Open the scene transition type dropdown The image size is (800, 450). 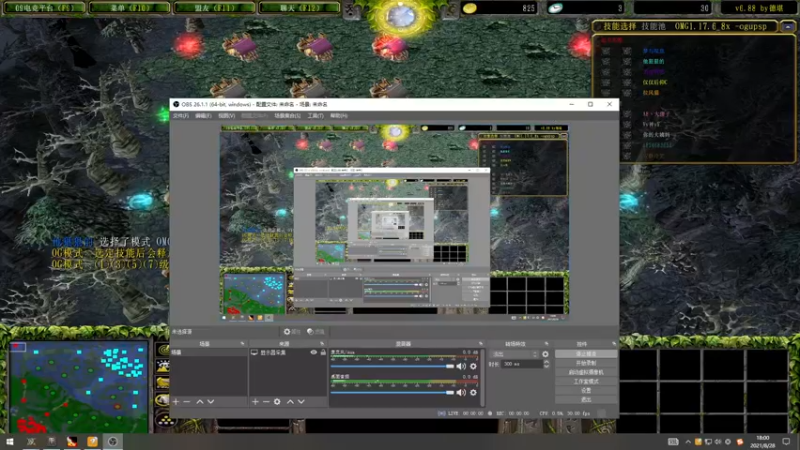514,354
